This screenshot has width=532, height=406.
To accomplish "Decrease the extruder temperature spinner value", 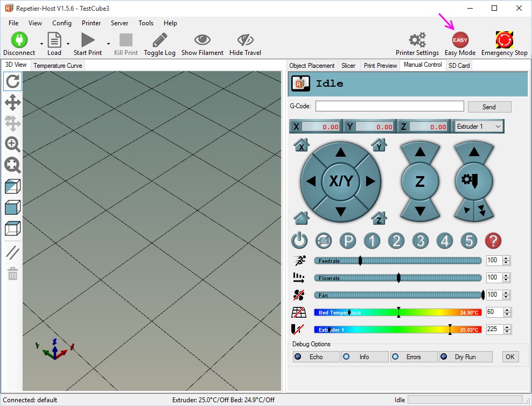I will (507, 331).
